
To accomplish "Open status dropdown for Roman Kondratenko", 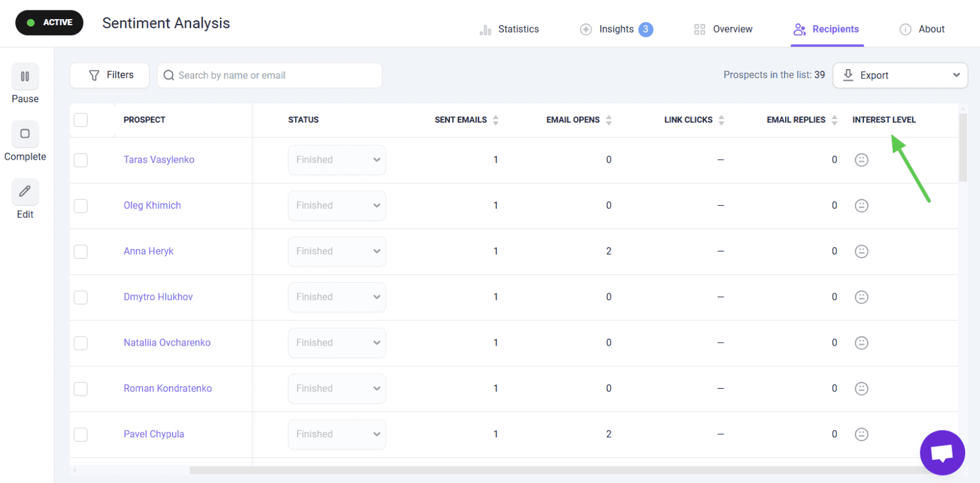I will tap(337, 389).
